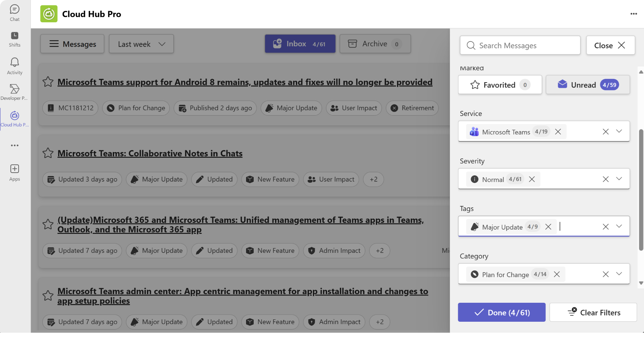The width and height of the screenshot is (644, 349).
Task: Open the Activity bell icon
Action: [15, 66]
